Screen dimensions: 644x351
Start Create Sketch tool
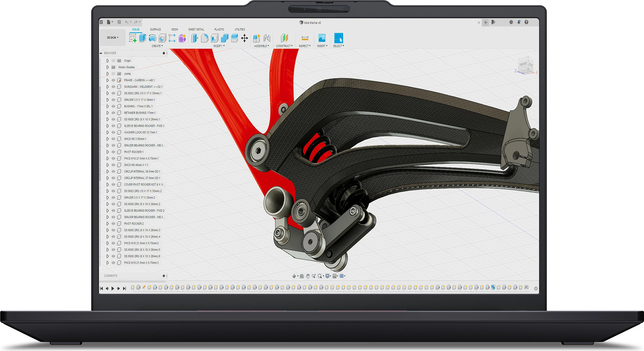133,38
